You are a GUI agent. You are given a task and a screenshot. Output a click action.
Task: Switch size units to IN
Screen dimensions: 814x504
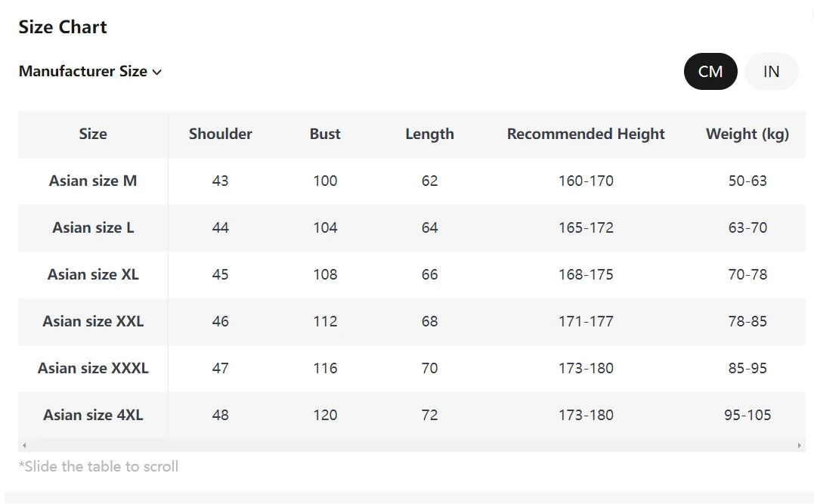771,72
